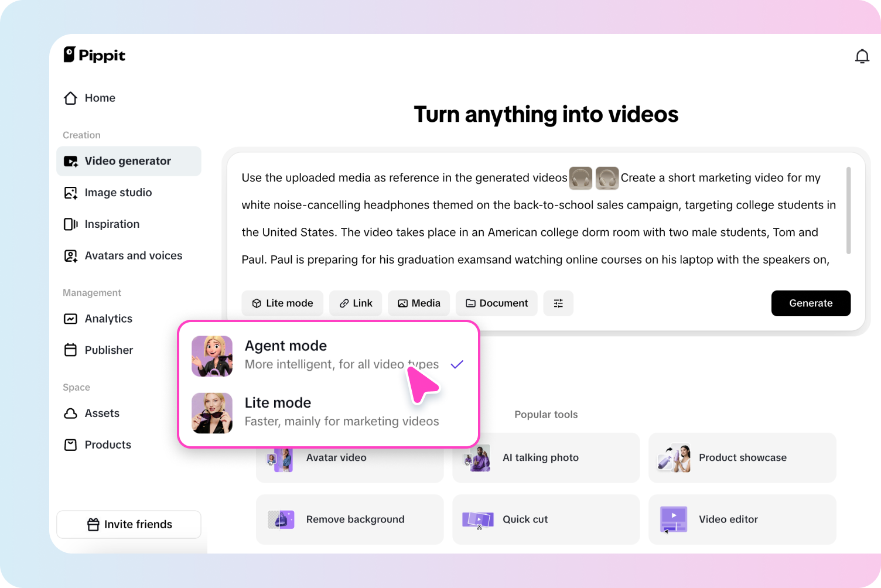This screenshot has width=881, height=588.
Task: Open the Document attachment picker
Action: 496,303
